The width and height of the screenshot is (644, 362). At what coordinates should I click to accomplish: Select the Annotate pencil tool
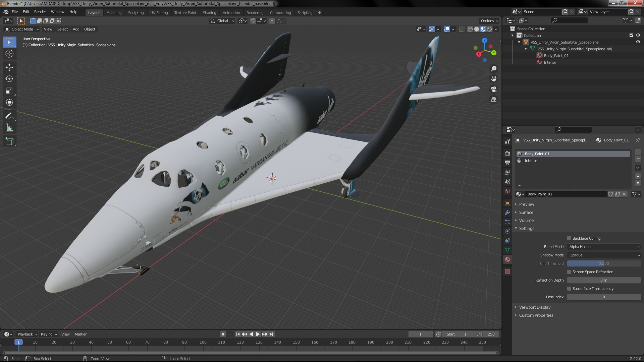[x=9, y=116]
